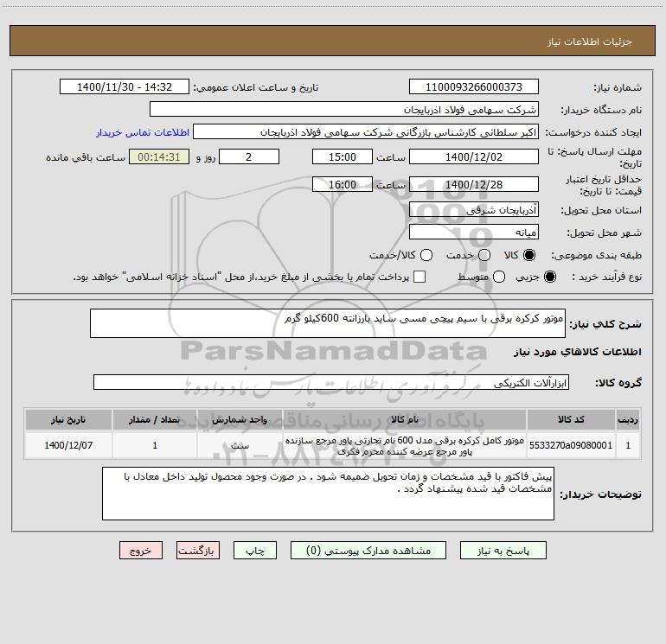
Task: Click the ردیف column header
Action: tap(628, 419)
